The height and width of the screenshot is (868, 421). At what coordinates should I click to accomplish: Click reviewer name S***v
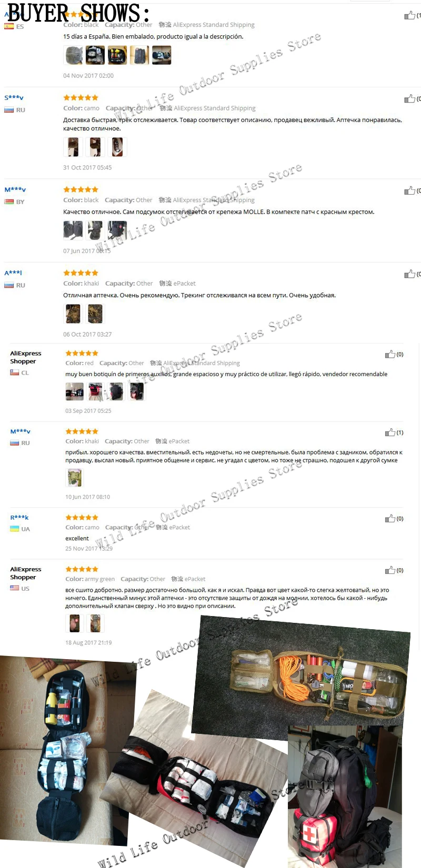tap(14, 97)
